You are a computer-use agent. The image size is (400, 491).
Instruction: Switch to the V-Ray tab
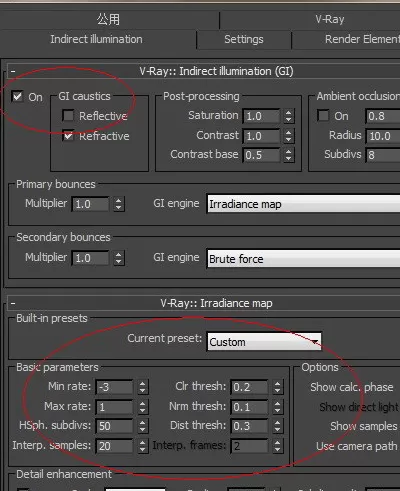[330, 19]
